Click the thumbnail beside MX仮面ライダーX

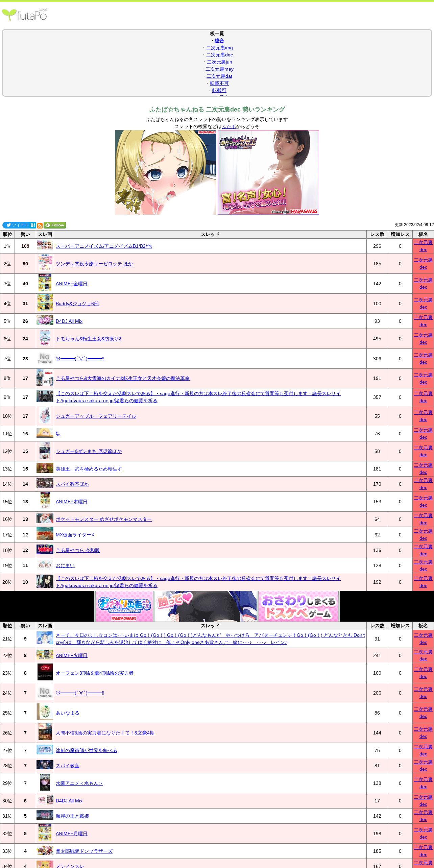45,534
